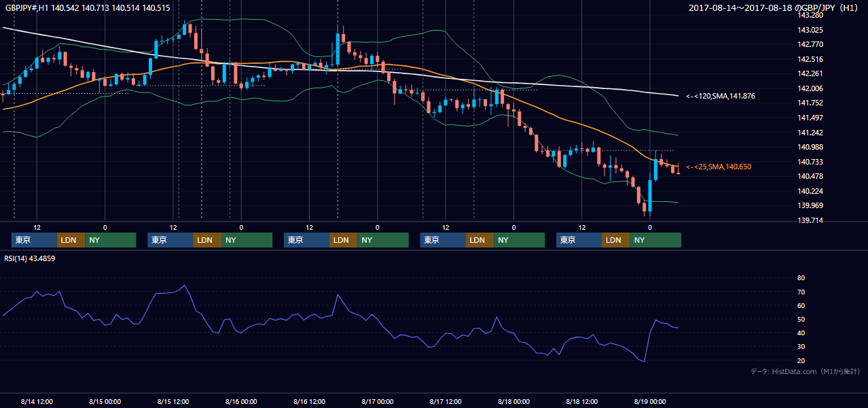Click the leftmost LDN session block
The width and height of the screenshot is (868, 408).
[x=71, y=240]
